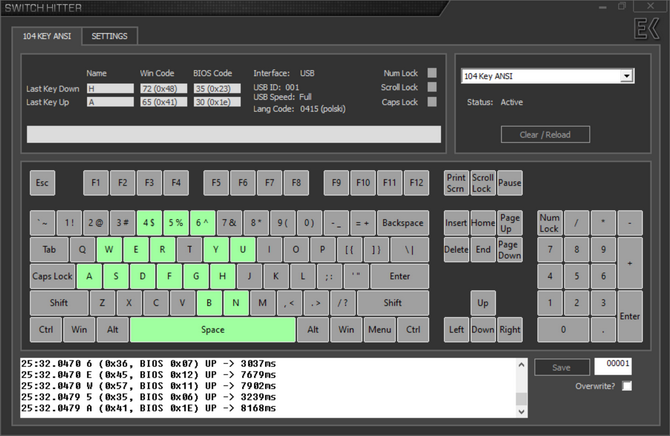Click the Clear / Reload button
This screenshot has width=670, height=436.
545,135
